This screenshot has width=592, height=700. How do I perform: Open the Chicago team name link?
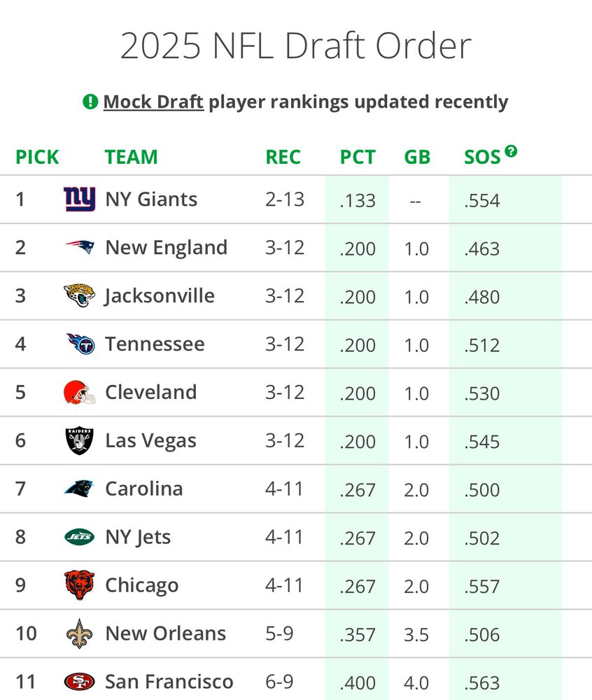pos(142,585)
